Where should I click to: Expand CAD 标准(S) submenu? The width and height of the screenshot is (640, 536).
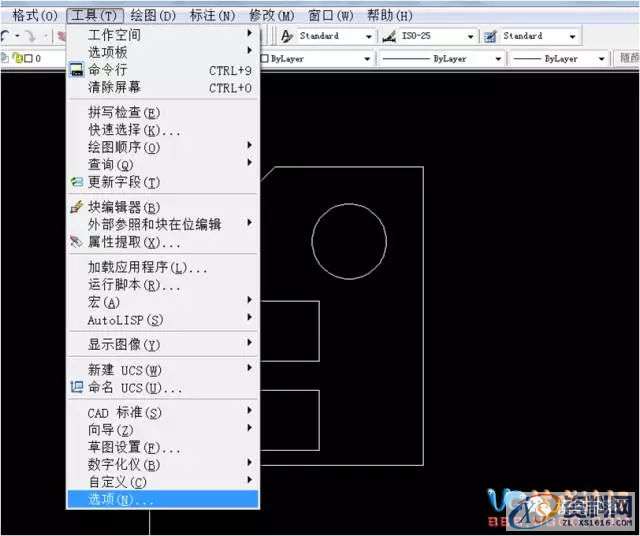pos(162,413)
